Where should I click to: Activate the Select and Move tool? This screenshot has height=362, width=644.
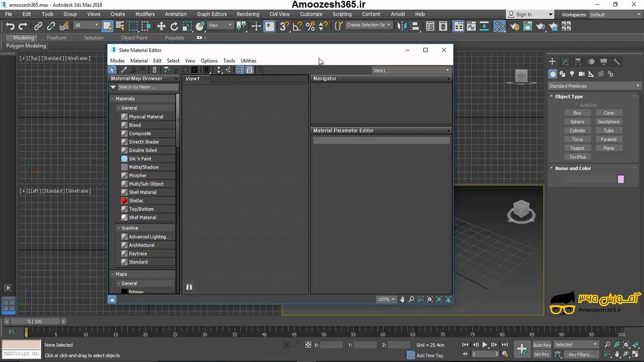(161, 26)
